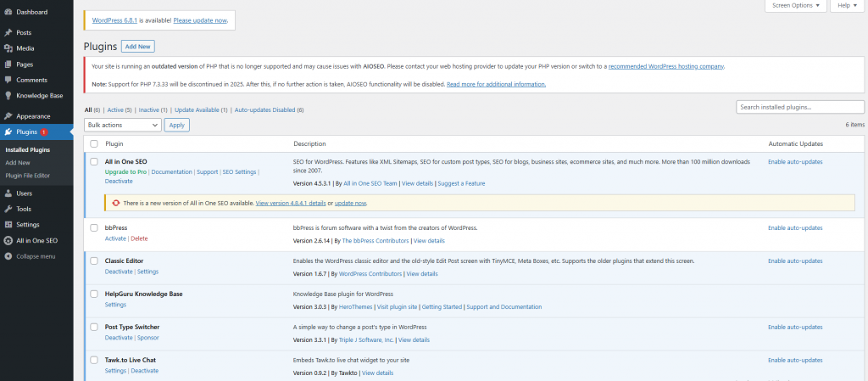Filter plugins by Auto-updates Disabled

click(x=264, y=110)
